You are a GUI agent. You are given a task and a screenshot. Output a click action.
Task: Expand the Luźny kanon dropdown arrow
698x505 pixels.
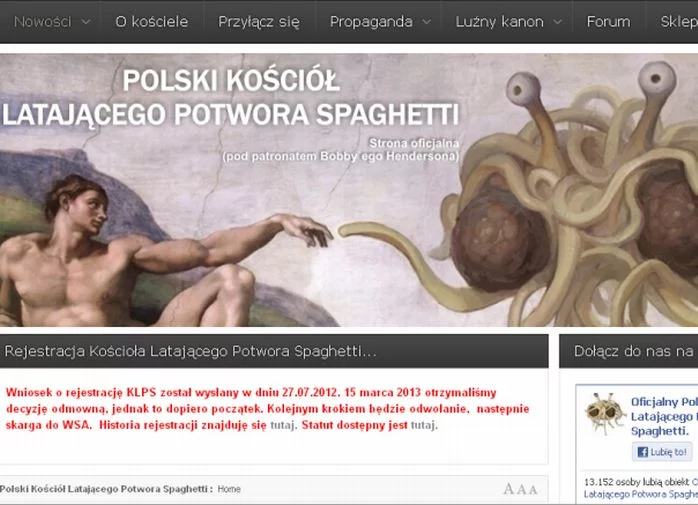pos(557,22)
